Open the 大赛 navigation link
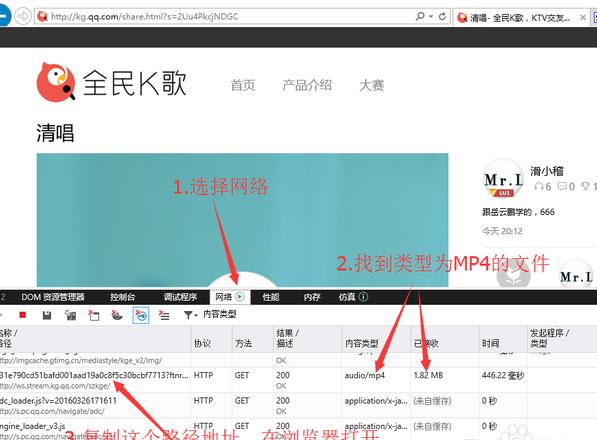597x440 pixels. 372,85
